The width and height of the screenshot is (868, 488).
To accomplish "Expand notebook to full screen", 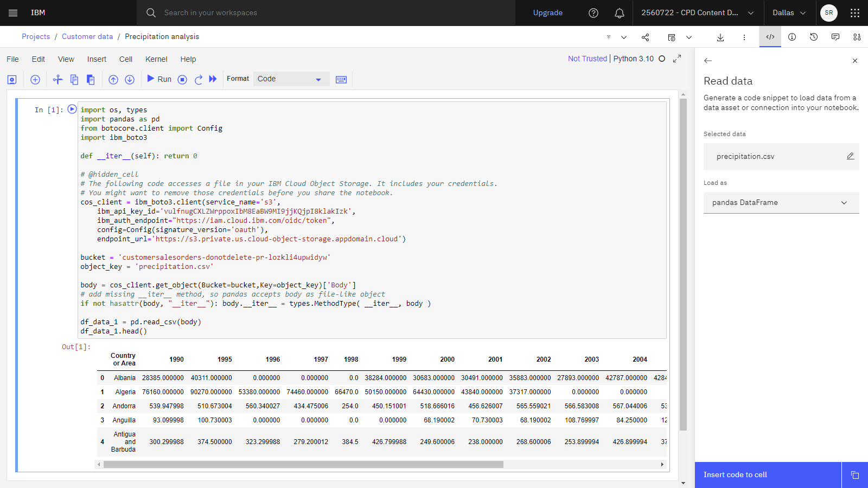I will click(677, 59).
